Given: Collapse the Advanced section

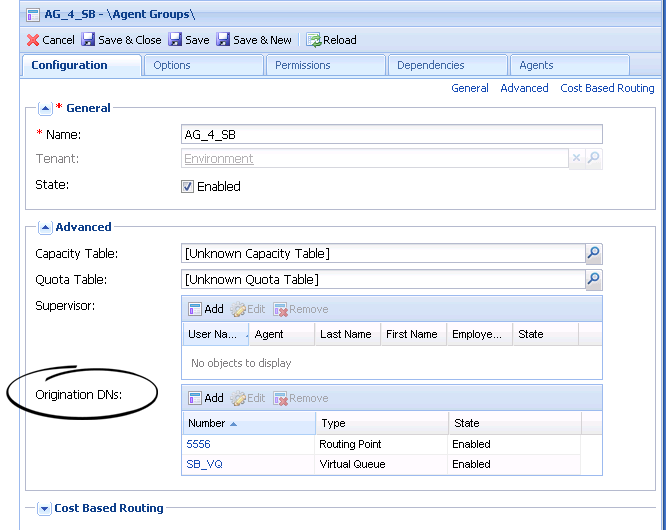Looking at the screenshot, I should (x=45, y=227).
